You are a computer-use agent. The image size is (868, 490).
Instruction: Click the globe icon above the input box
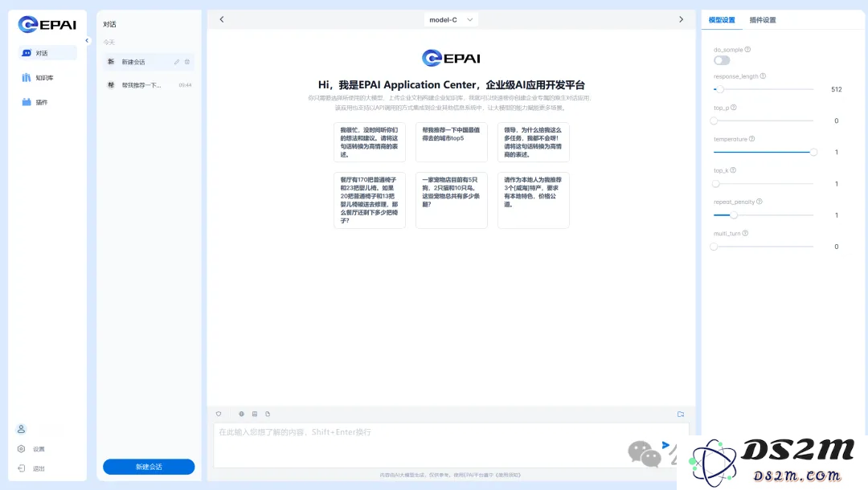pyautogui.click(x=241, y=414)
